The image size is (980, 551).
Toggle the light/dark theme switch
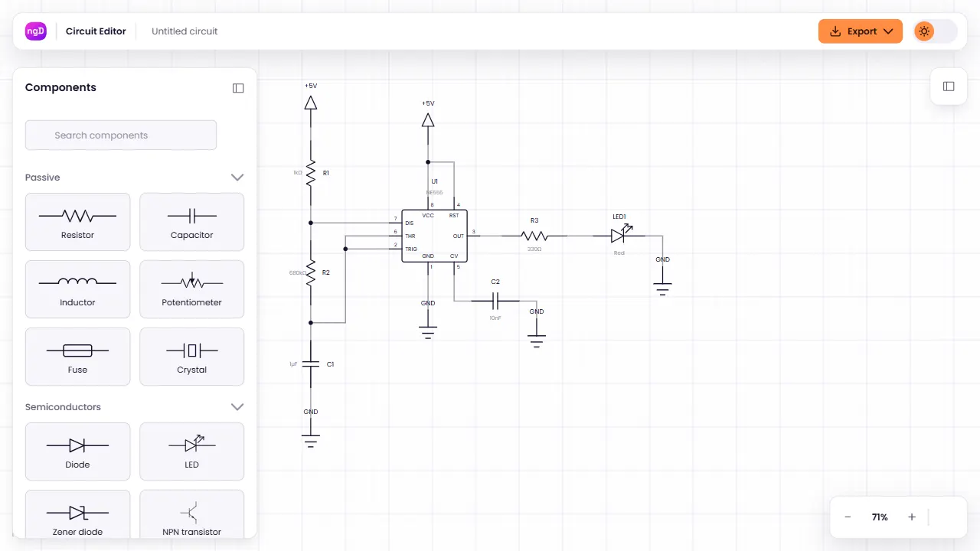click(x=935, y=31)
